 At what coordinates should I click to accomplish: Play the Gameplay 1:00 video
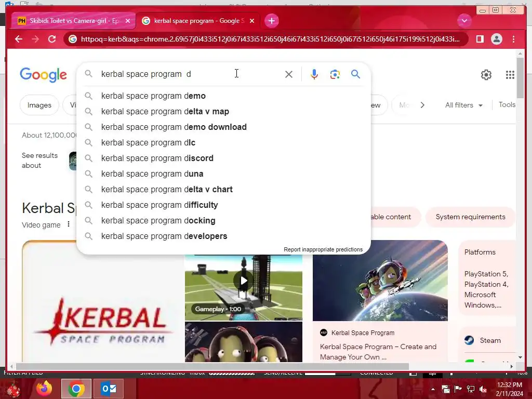[244, 281]
